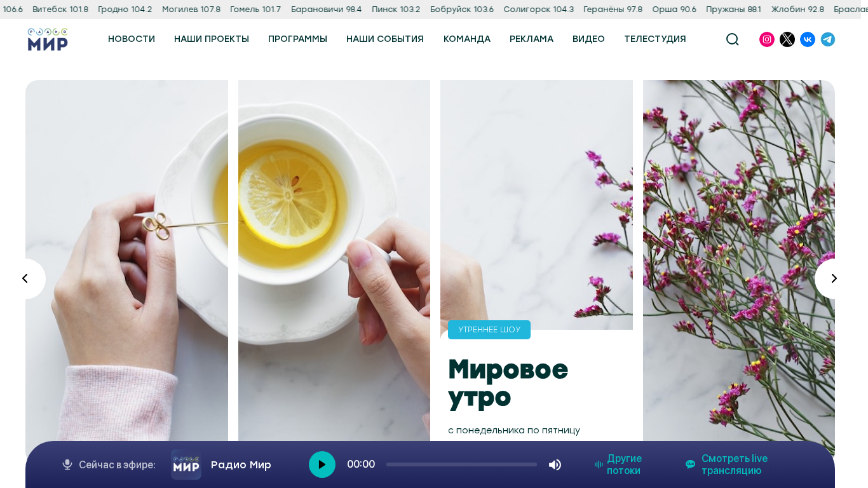Mute the player with the speaker icon
This screenshot has height=488, width=868.
tap(555, 464)
